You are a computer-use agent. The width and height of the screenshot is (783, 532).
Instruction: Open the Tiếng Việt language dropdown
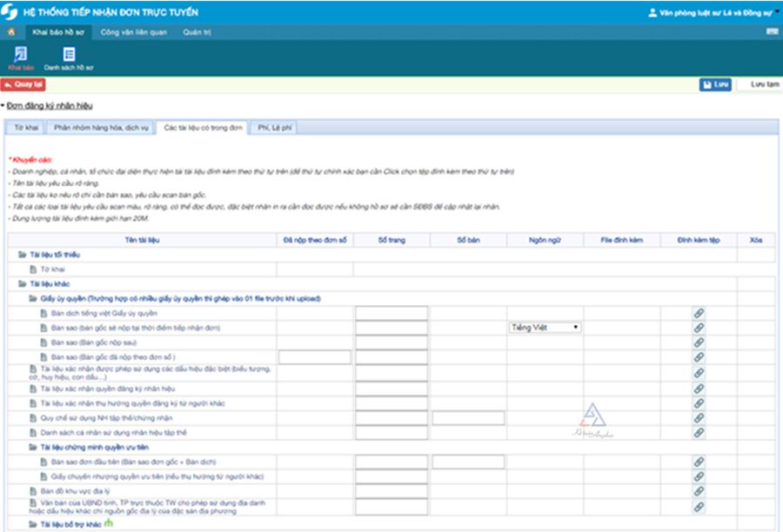[545, 328]
